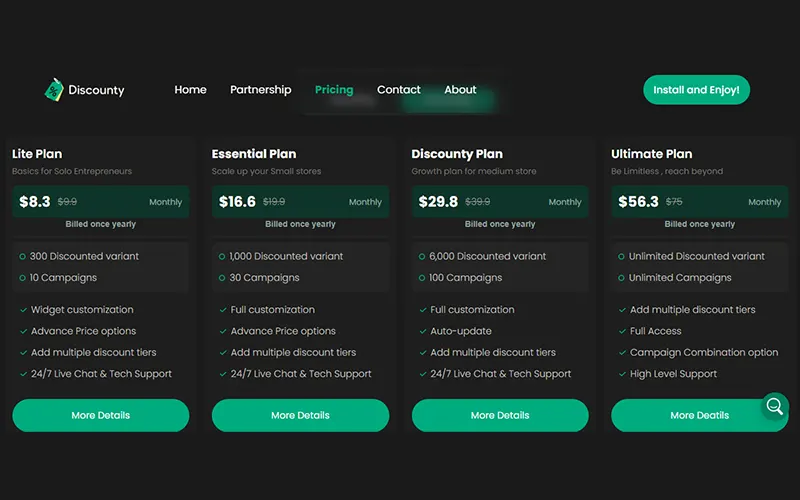
Task: Click 'Widget customization' feature
Action: pos(82,310)
